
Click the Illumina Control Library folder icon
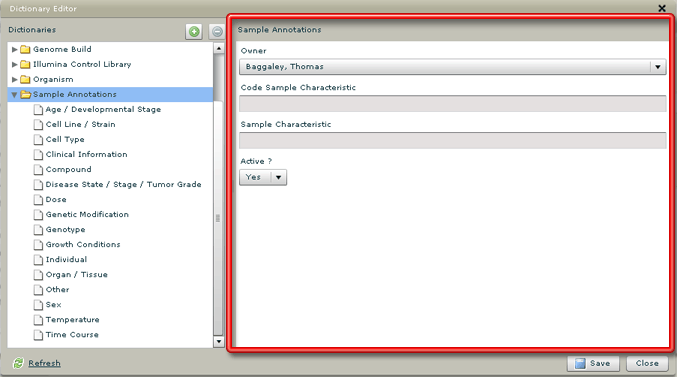25,64
